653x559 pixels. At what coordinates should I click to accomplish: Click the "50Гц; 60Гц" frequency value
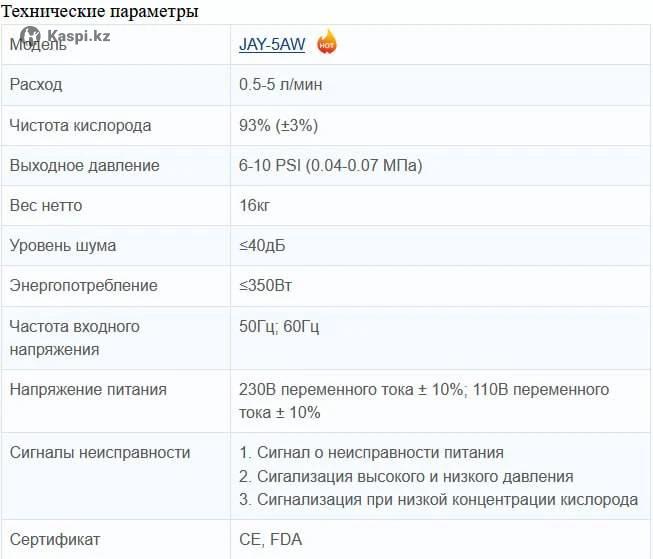(279, 326)
